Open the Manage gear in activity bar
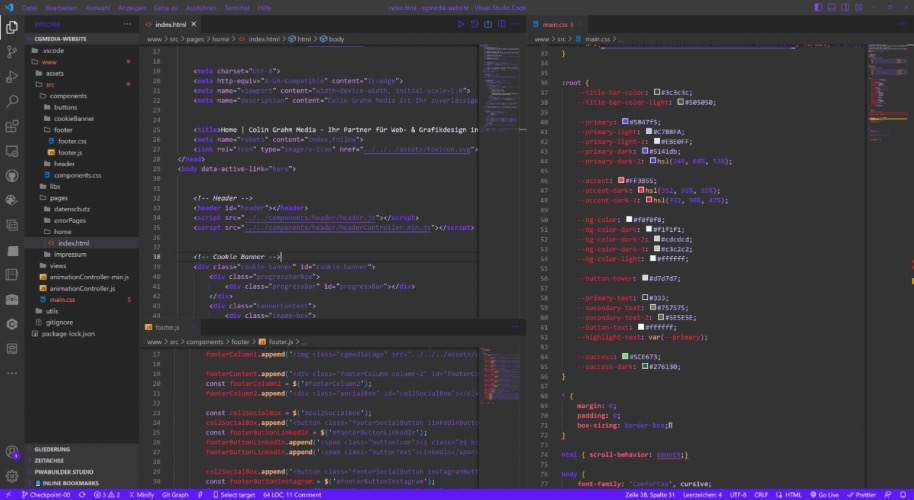914x500 pixels. point(12,476)
